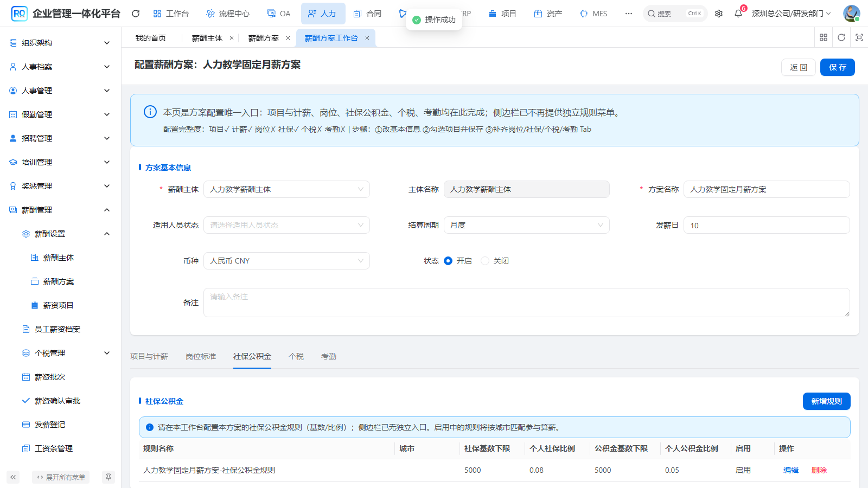The width and height of the screenshot is (868, 488).
Task: Open the 结算周期 dropdown
Action: click(526, 225)
